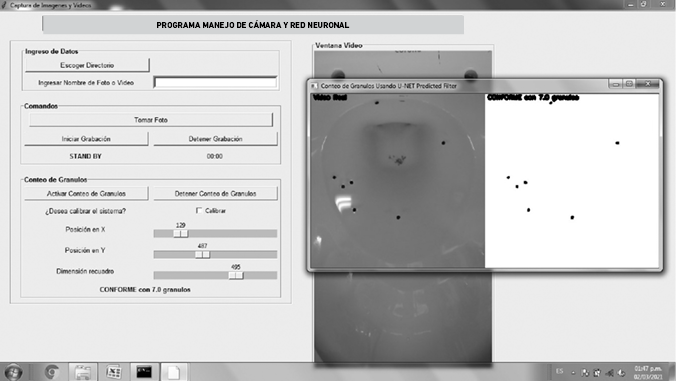The image size is (676, 381).
Task: Open the command prompt taskbar icon
Action: point(144,372)
